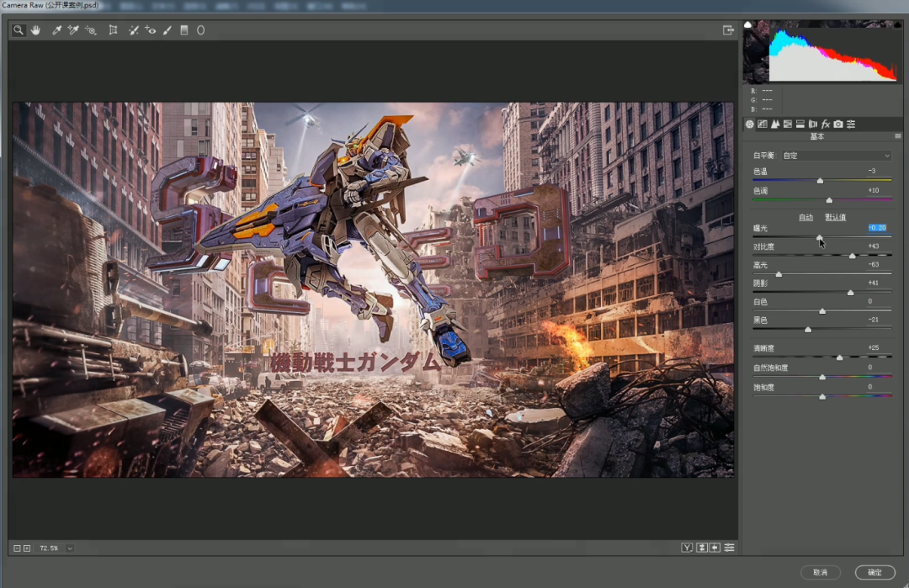Open the Presets panel tab
The width and height of the screenshot is (909, 588).
(851, 124)
